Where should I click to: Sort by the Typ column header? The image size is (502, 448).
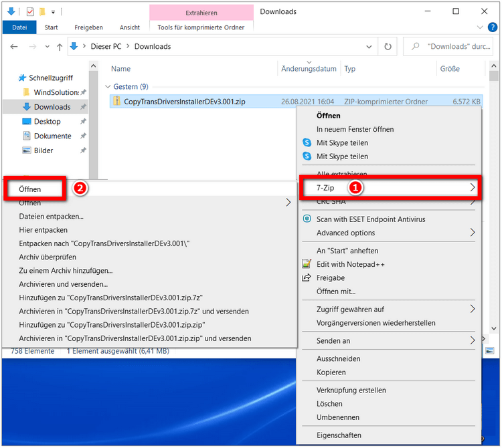coord(349,69)
